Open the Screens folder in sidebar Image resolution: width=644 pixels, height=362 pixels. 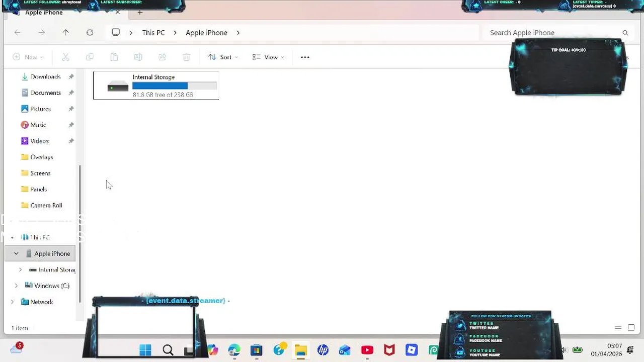tap(40, 173)
